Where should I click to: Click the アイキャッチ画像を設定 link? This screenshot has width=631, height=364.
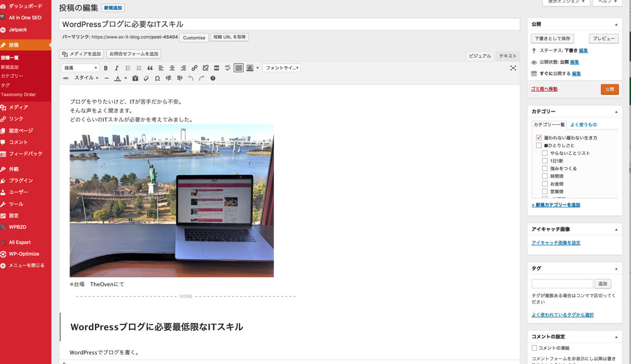point(556,243)
